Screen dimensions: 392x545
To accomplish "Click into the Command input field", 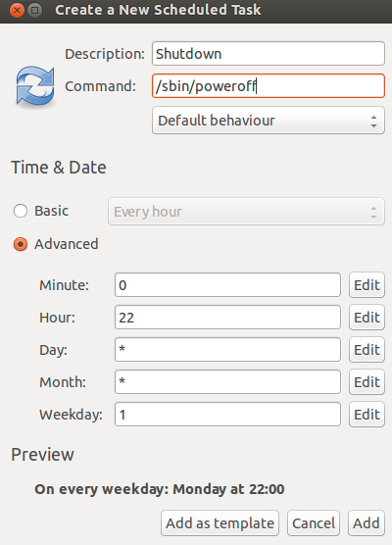I will pos(269,86).
